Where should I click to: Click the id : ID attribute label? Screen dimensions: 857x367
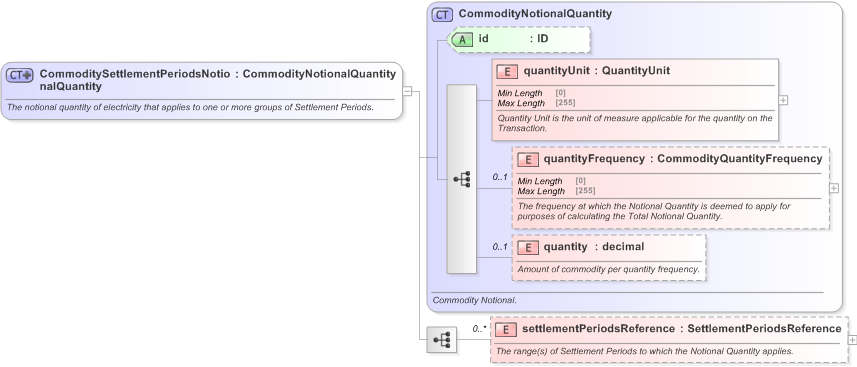coord(514,39)
